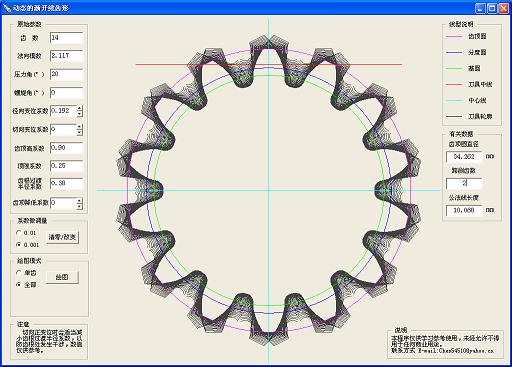Choose the 全部 all-teeth drawing mode

click(19, 285)
